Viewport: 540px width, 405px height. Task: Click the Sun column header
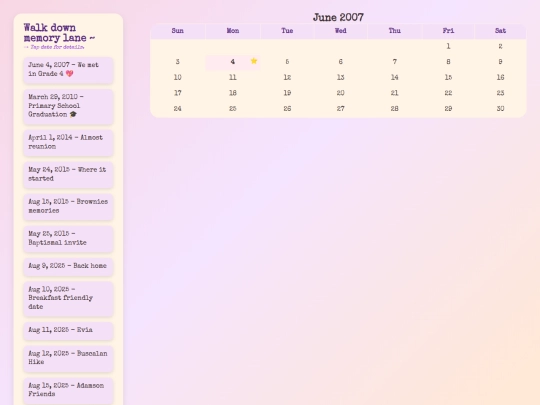178,31
